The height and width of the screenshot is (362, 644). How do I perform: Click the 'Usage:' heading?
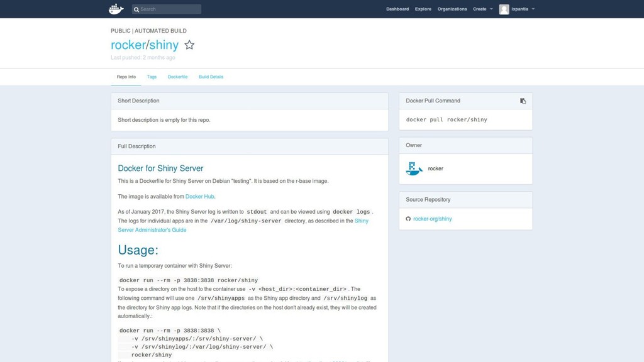(x=138, y=250)
